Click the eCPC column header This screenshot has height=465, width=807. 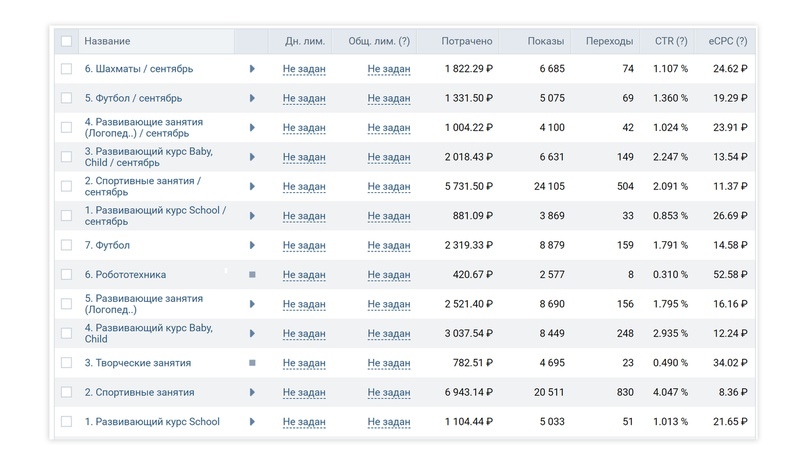pos(726,41)
